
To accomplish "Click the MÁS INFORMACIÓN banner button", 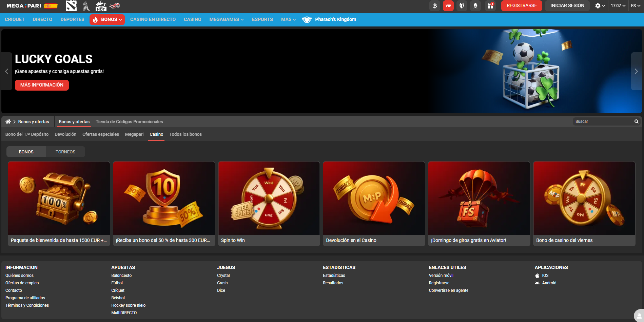I will coord(42,85).
